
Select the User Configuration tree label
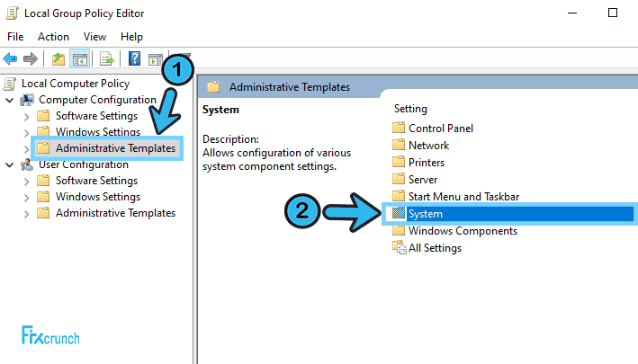(x=84, y=164)
